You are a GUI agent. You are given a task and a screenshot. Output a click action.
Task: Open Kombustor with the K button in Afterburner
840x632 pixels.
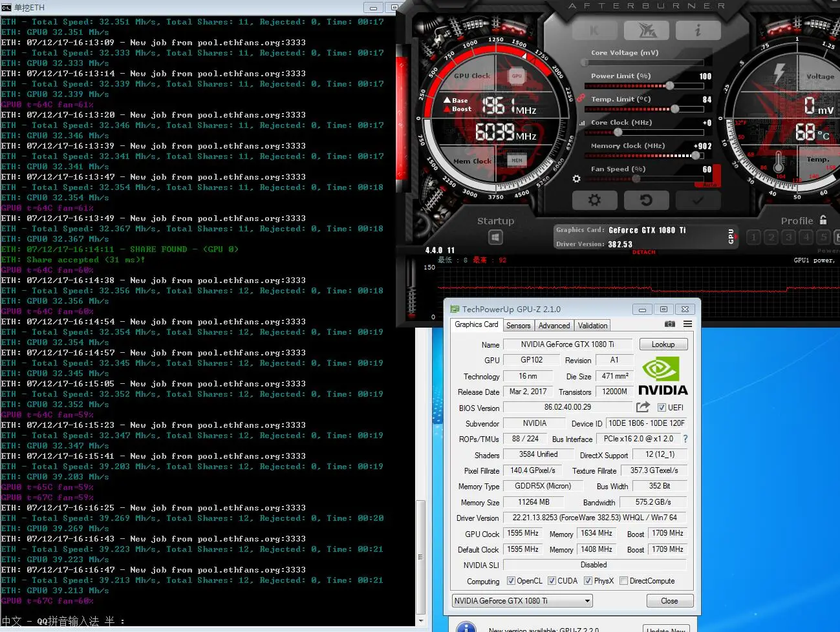pos(594,30)
